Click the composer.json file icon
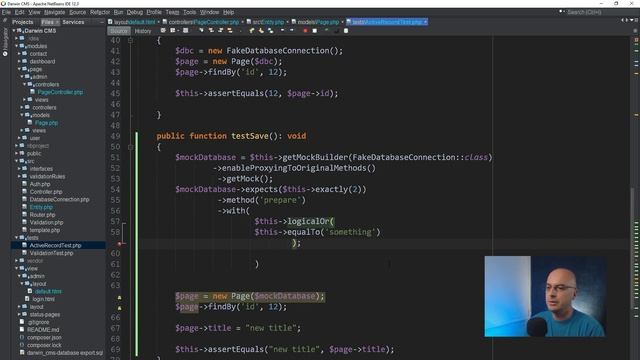Screen dimensions: 640x360 pos(22,338)
